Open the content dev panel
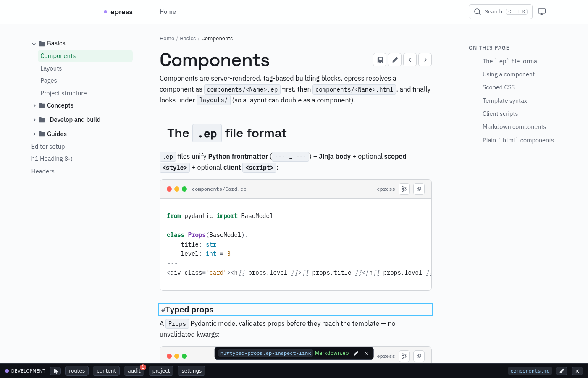 (106, 371)
